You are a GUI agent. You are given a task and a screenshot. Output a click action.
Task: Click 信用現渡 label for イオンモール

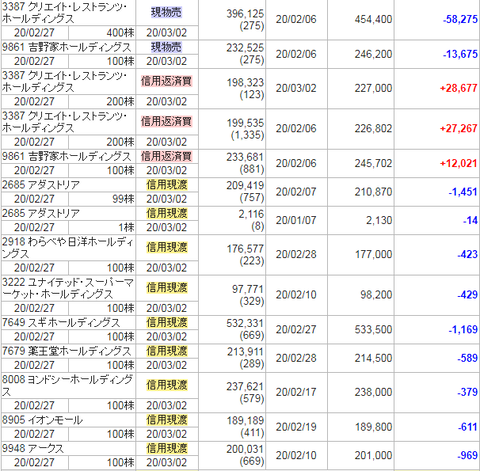[167, 420]
